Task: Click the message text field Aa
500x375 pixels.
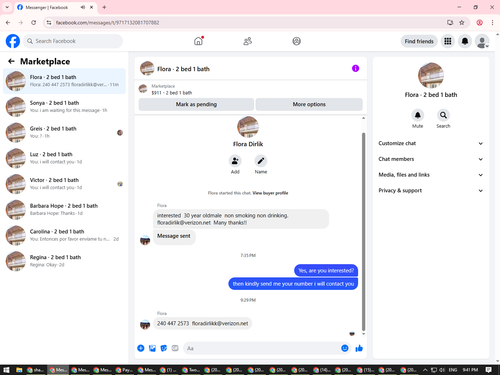Action: (262, 348)
